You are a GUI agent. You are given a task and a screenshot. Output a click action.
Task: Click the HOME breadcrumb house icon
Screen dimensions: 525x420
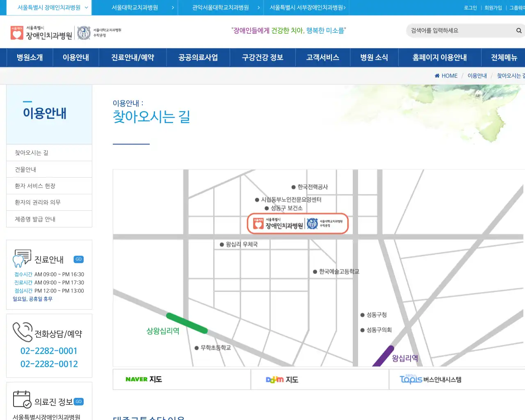[x=437, y=75]
